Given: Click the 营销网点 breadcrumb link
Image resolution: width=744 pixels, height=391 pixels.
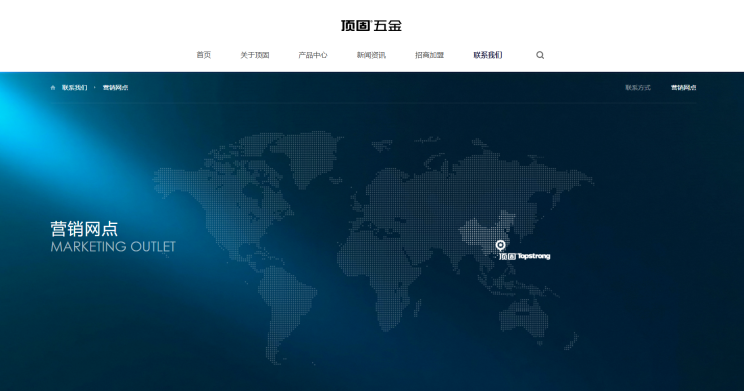Looking at the screenshot, I should coord(115,88).
